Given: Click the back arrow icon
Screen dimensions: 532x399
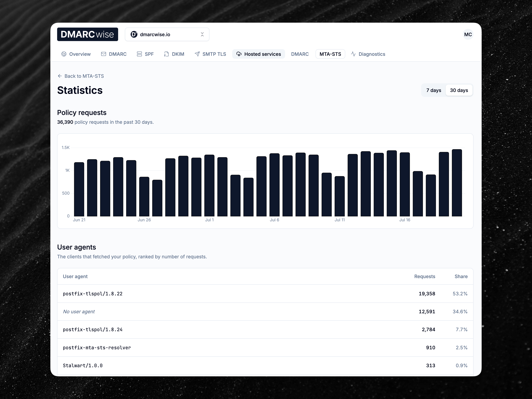Looking at the screenshot, I should point(60,76).
